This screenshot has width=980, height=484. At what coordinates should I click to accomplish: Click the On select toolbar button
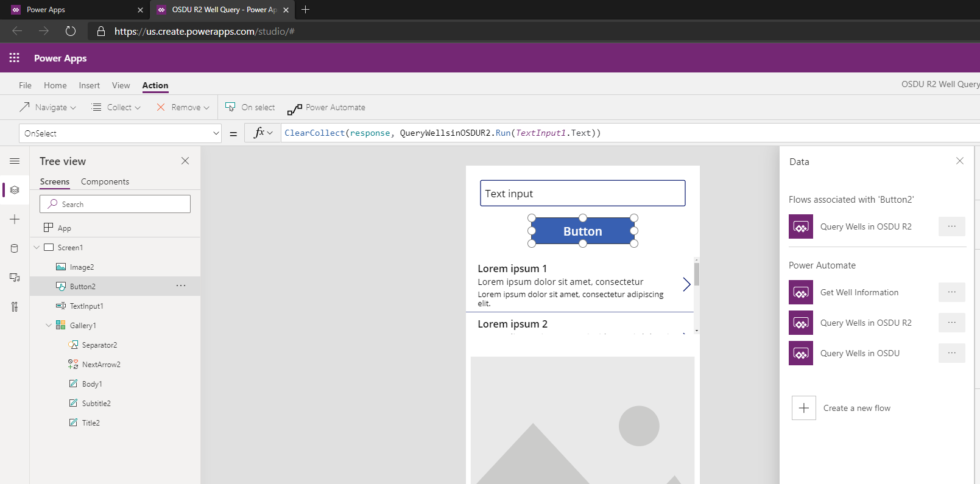point(250,107)
